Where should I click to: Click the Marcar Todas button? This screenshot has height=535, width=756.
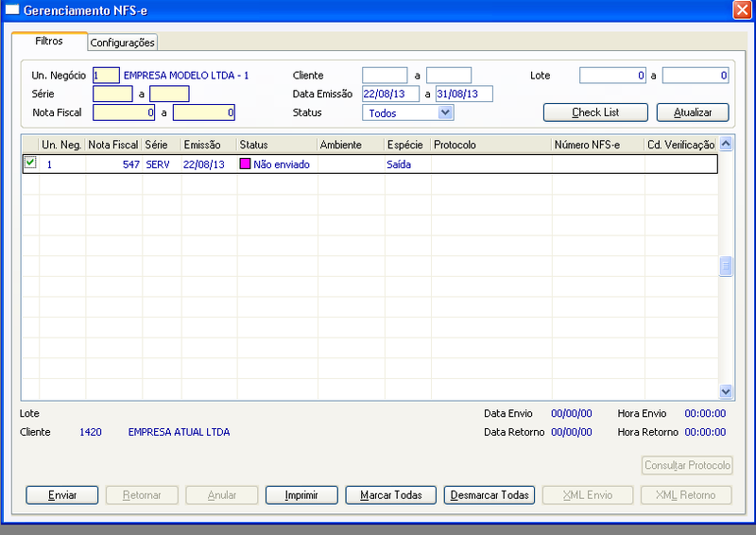click(x=390, y=495)
